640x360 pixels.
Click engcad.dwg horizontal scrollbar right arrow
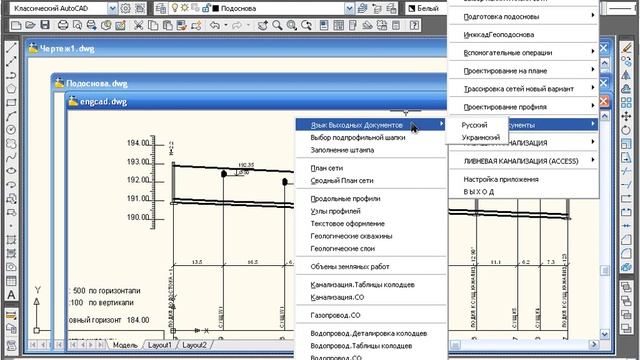point(593,345)
